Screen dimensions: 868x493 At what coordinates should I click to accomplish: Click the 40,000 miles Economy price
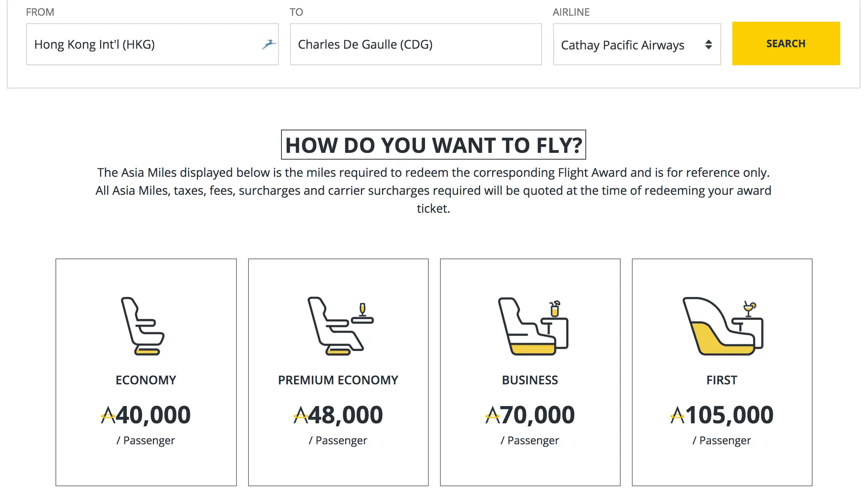(153, 415)
